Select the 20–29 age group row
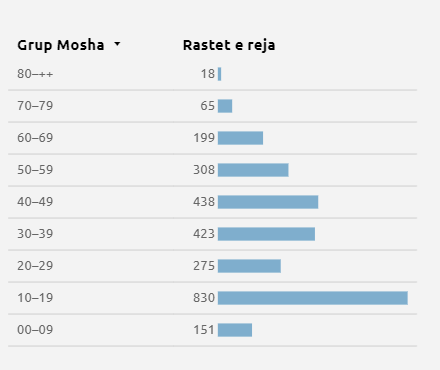Screen dimensions: 440x370 212,266
